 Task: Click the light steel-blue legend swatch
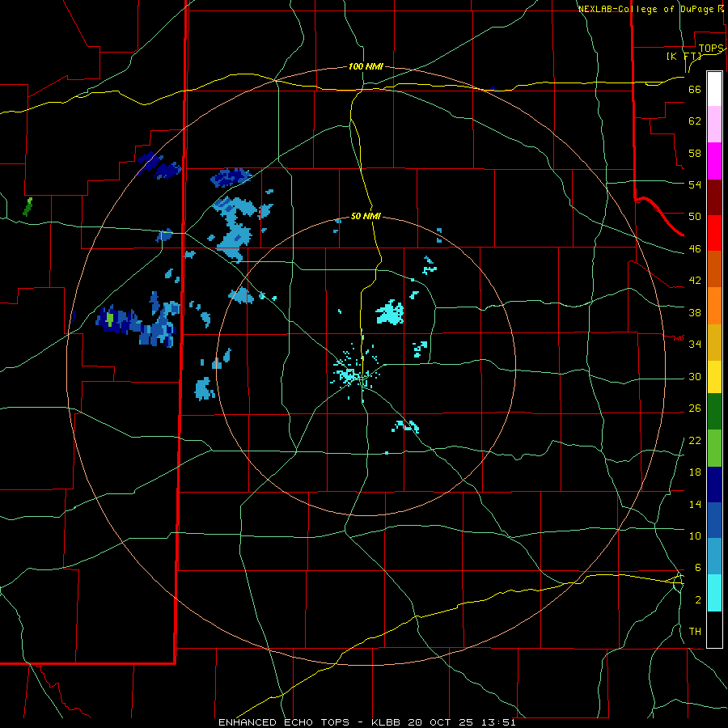point(714,557)
